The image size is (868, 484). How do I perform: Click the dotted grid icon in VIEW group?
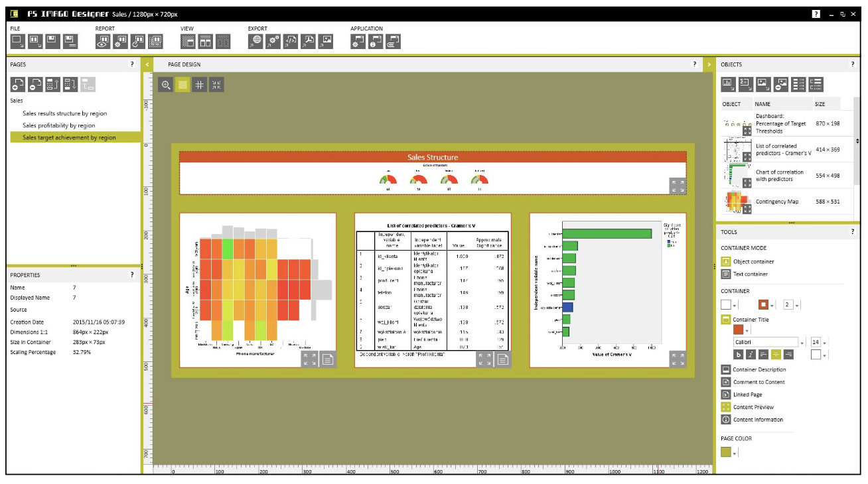(223, 42)
